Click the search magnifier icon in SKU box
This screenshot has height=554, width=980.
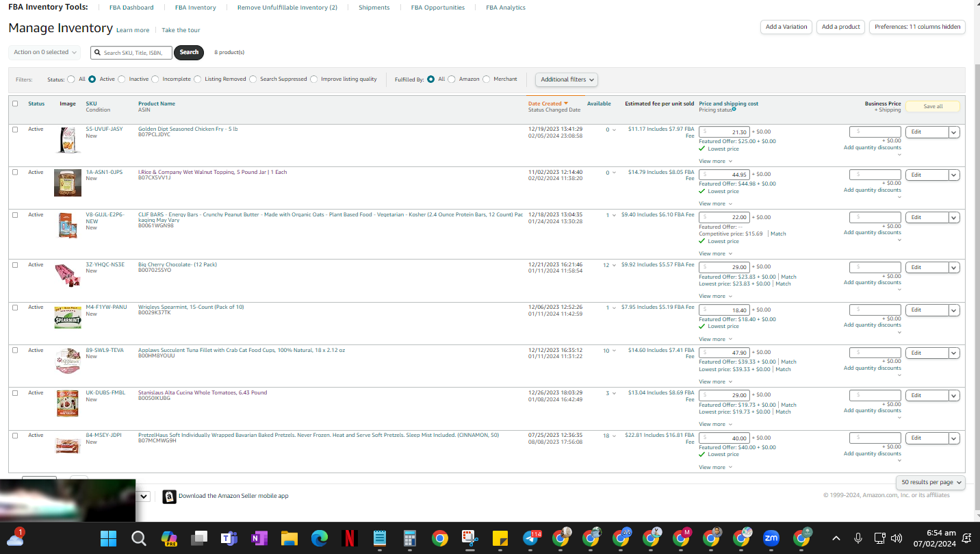pos(99,52)
